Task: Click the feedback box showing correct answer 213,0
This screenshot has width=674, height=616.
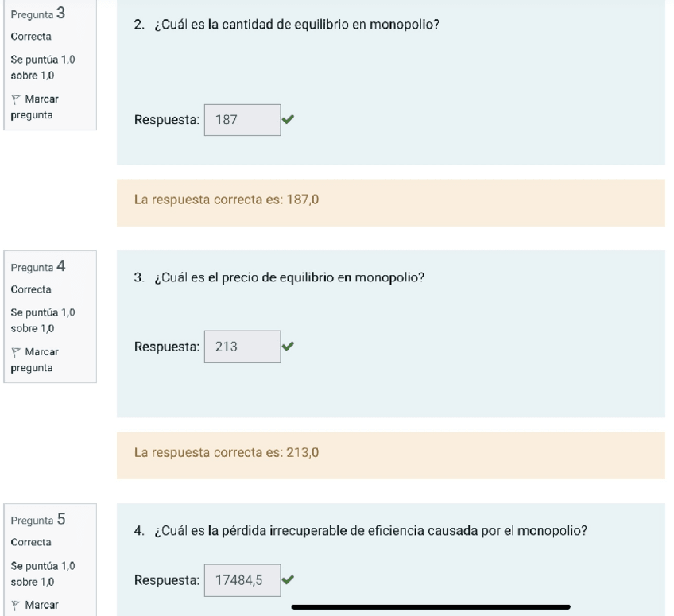Action: [x=390, y=455]
